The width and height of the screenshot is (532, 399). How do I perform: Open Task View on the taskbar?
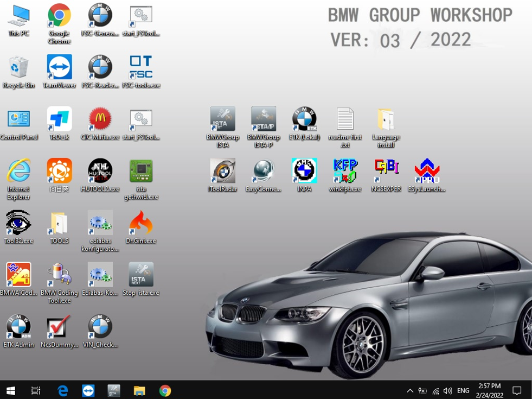(36, 390)
